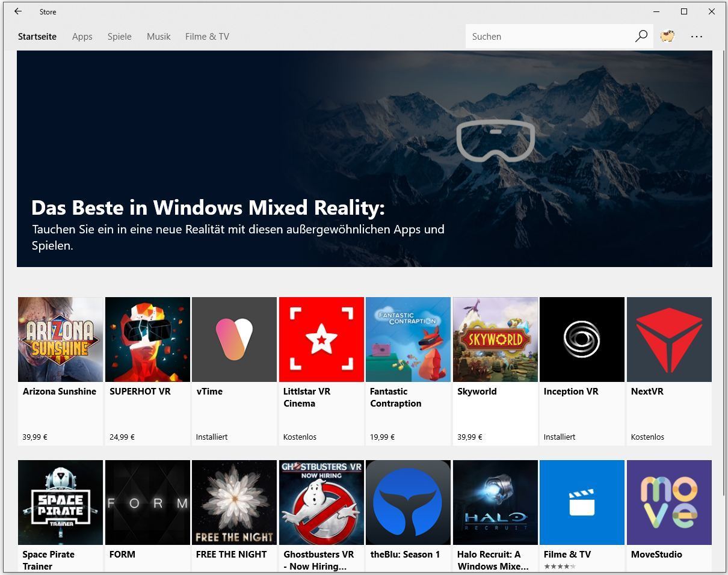Click the Littlstar VR Cinema icon
The width and height of the screenshot is (728, 575).
pos(321,339)
